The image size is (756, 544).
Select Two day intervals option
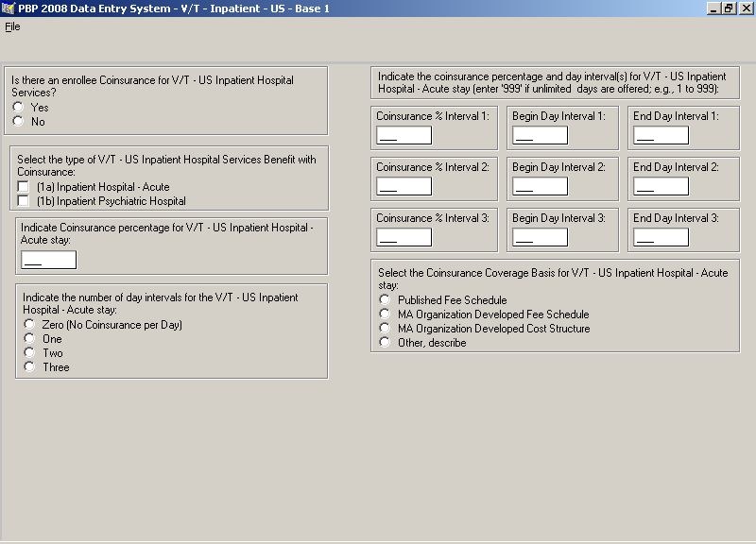(x=30, y=352)
